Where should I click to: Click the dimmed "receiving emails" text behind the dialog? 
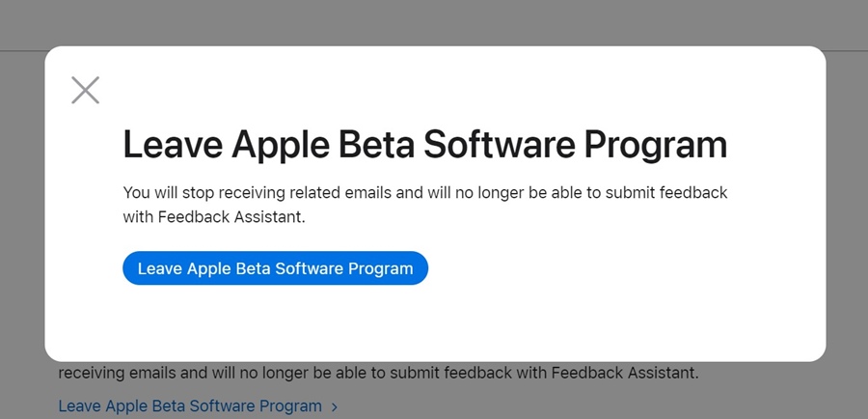point(378,373)
